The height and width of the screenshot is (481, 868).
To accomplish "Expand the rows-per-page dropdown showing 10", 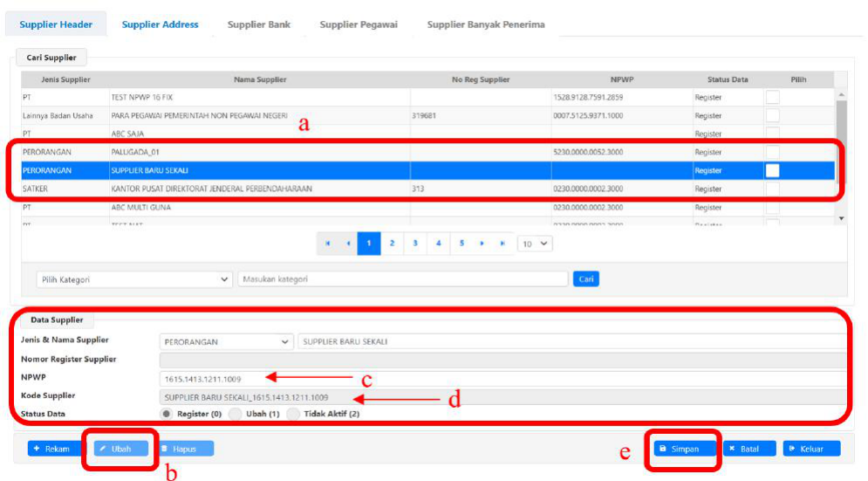I will click(535, 243).
